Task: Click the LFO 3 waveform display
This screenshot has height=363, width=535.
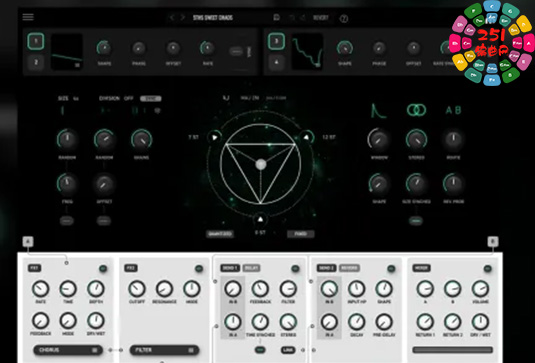Action: [x=307, y=52]
